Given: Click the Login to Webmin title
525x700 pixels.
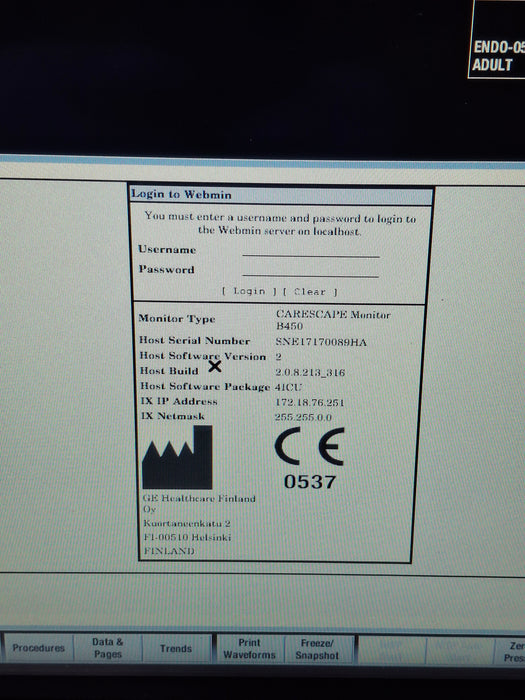Looking at the screenshot, I should (181, 195).
